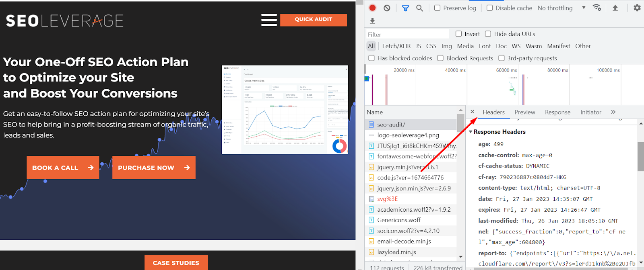This screenshot has height=270, width=644.
Task: Select code.js?ver=1674664776 request
Action: click(x=411, y=178)
